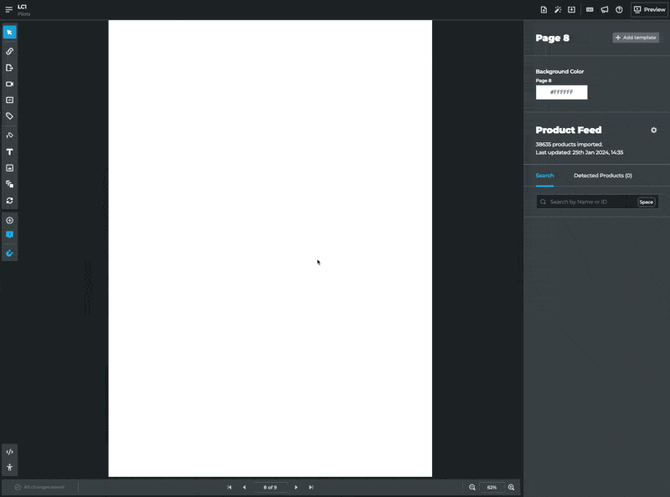Select the pointer selection tool
Viewport: 670px width, 497px height.
click(10, 33)
